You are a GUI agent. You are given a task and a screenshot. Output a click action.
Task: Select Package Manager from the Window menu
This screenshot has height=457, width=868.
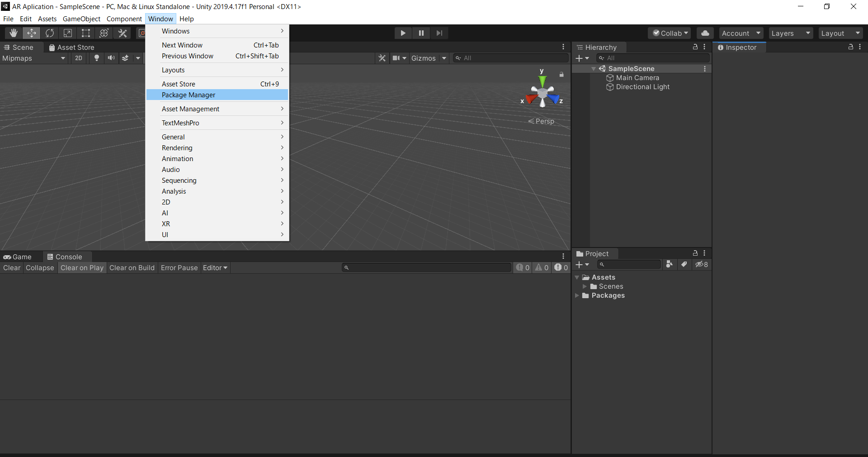click(189, 95)
